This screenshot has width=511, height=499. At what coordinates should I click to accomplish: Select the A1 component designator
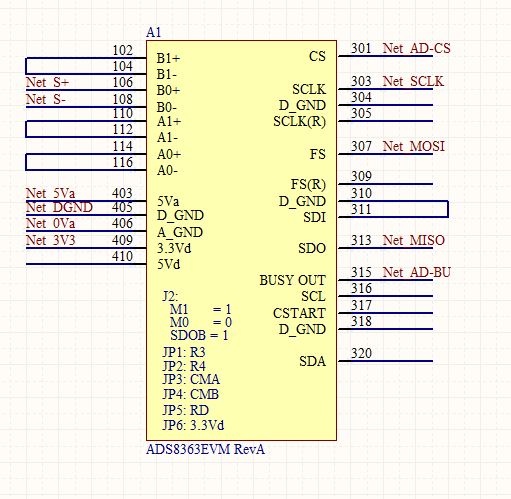[x=154, y=32]
